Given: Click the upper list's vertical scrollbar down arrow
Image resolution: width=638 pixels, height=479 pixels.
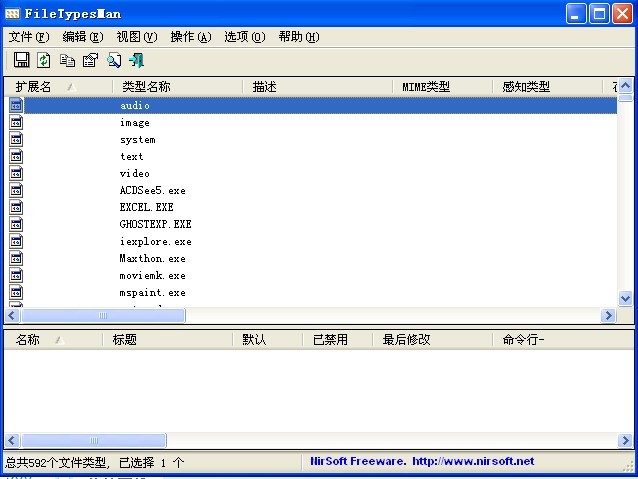Looking at the screenshot, I should coord(625,298).
